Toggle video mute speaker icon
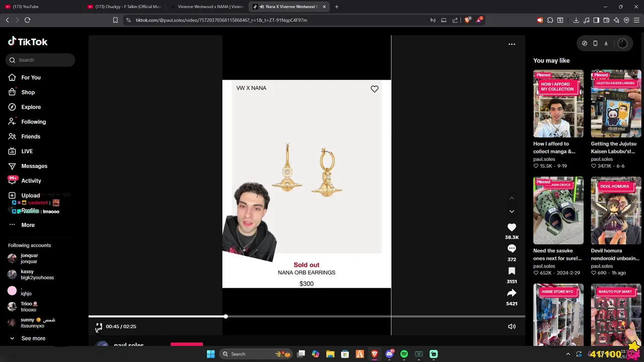644x362 pixels. click(x=512, y=327)
